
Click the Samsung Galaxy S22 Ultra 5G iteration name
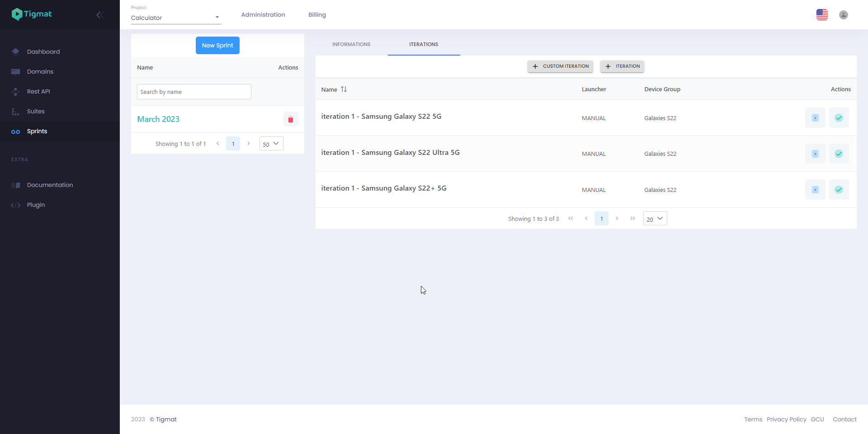point(390,153)
